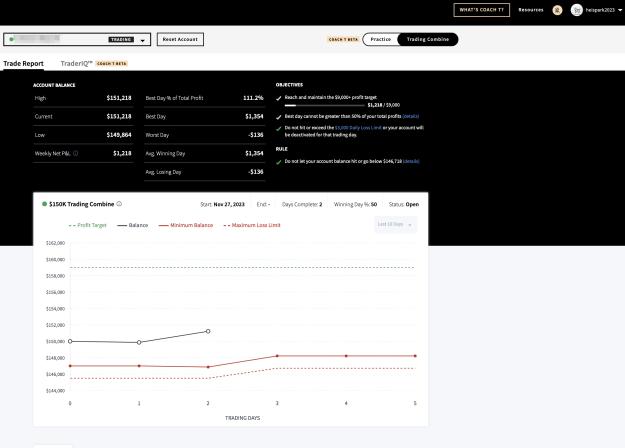
Task: Click the COACH T BETA badge beside Practice toggle
Action: [343, 39]
